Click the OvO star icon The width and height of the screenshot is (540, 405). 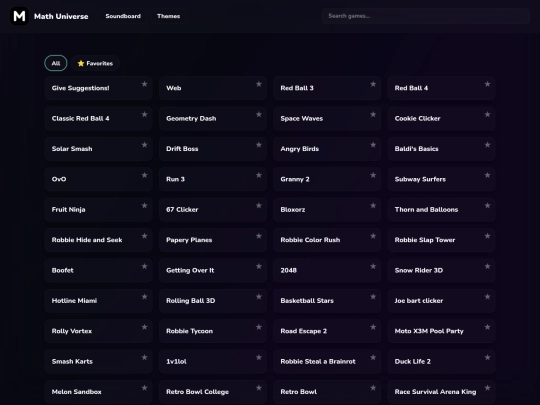point(144,175)
